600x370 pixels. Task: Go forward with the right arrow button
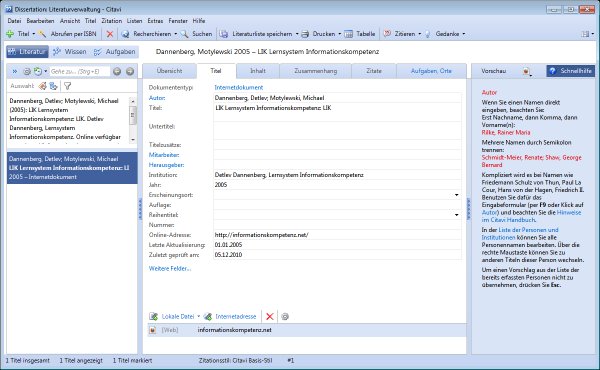tap(130, 71)
